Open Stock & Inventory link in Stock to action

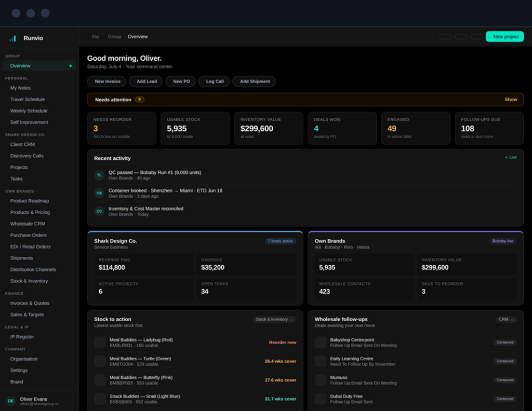coord(274,320)
